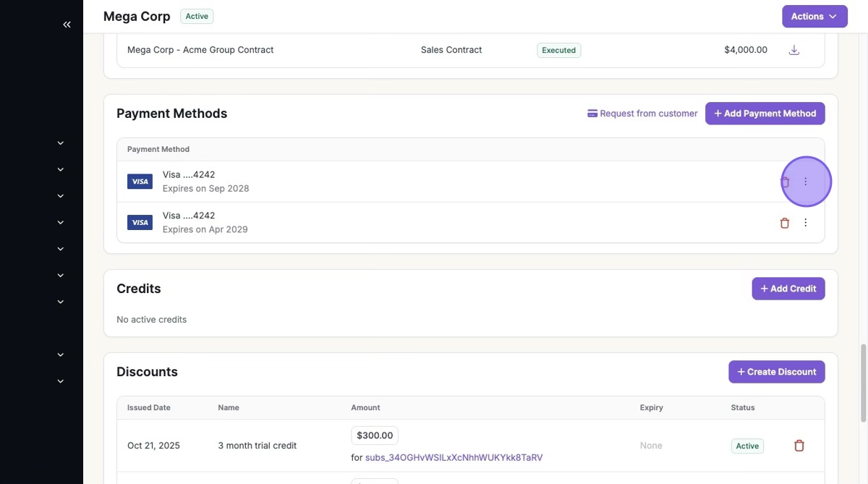The width and height of the screenshot is (868, 484).
Task: Delete the Visa card expiring Apr 2029
Action: tap(785, 223)
